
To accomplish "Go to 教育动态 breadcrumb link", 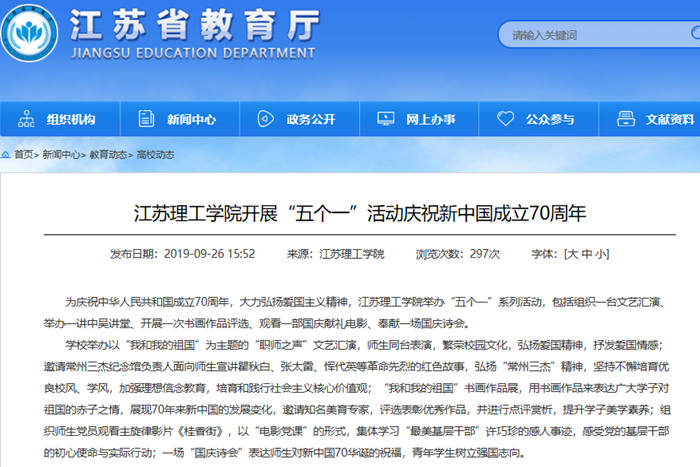I will click(x=108, y=154).
